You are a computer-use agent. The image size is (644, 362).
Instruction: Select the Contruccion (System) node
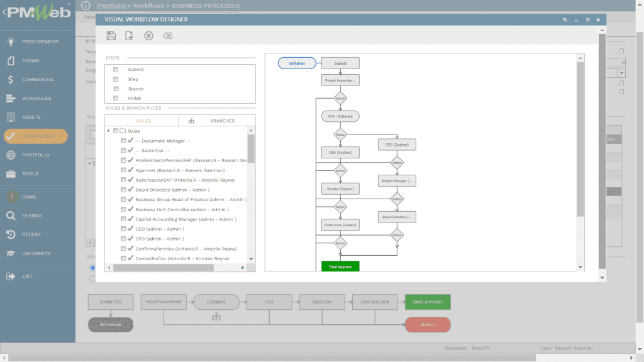tap(340, 225)
